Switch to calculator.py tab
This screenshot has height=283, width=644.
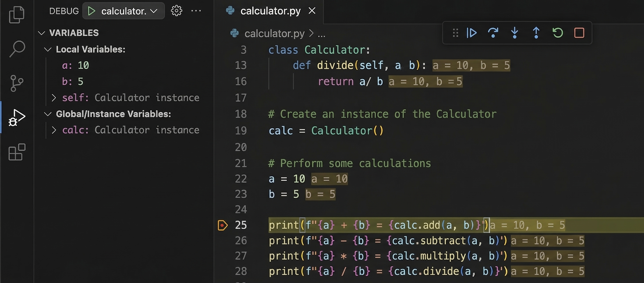[270, 11]
